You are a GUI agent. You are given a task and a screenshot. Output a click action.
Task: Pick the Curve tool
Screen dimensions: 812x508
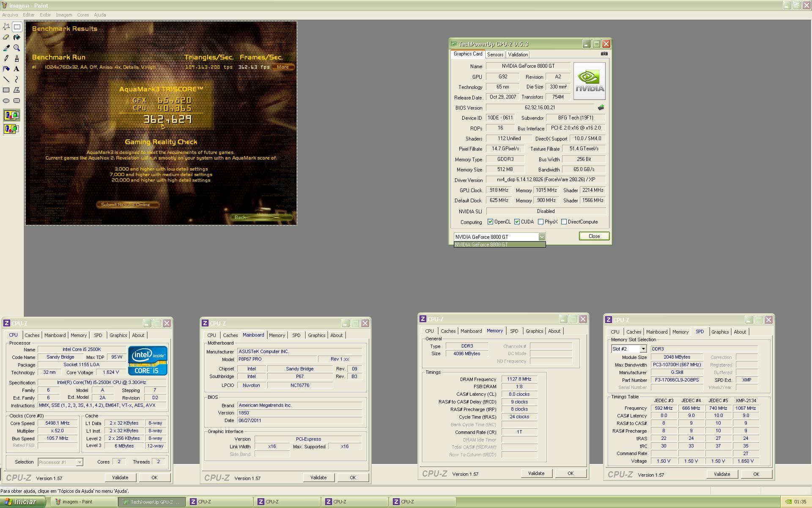[17, 80]
